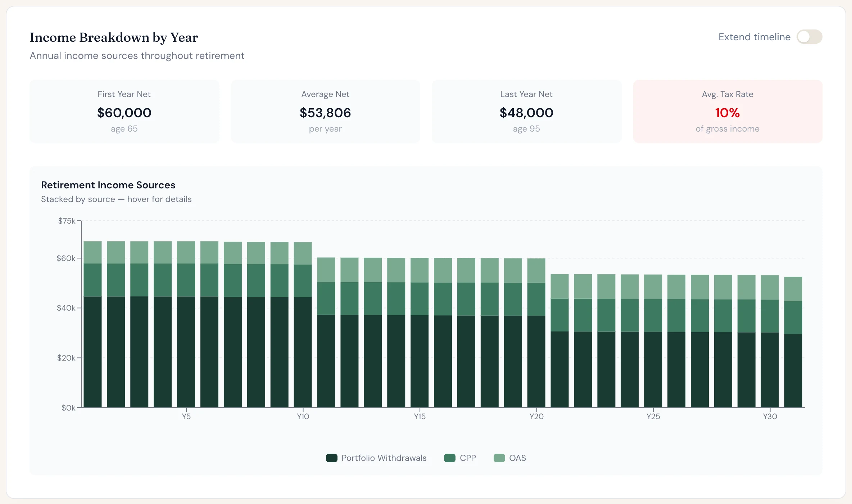Click the Last Year Net $48,000 card
This screenshot has width=852, height=504.
526,111
